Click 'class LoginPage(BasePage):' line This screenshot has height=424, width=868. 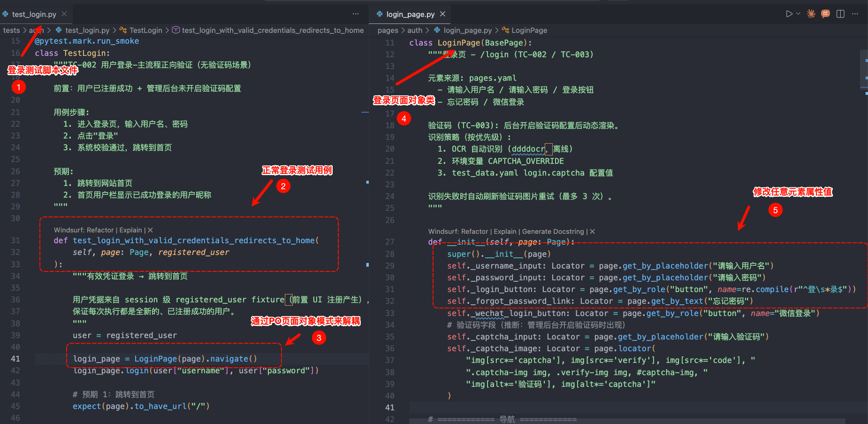pos(471,43)
